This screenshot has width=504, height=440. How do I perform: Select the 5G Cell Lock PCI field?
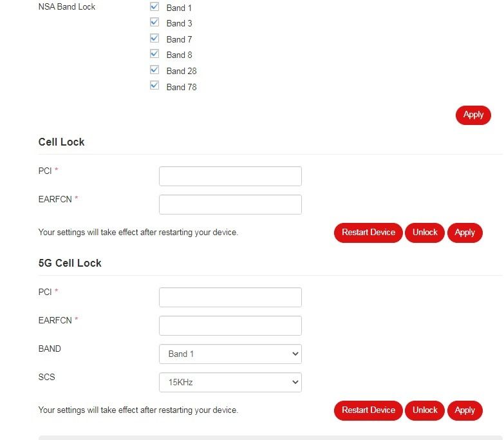click(230, 298)
